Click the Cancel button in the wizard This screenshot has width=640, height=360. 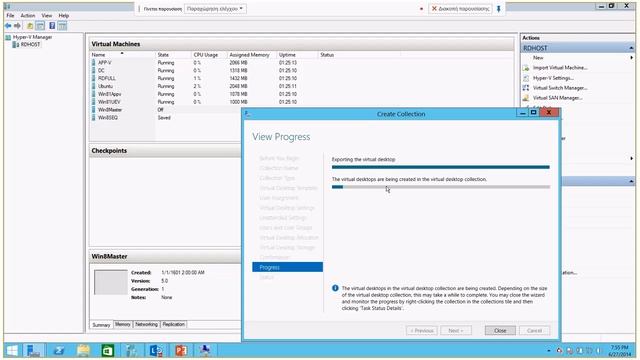click(534, 331)
